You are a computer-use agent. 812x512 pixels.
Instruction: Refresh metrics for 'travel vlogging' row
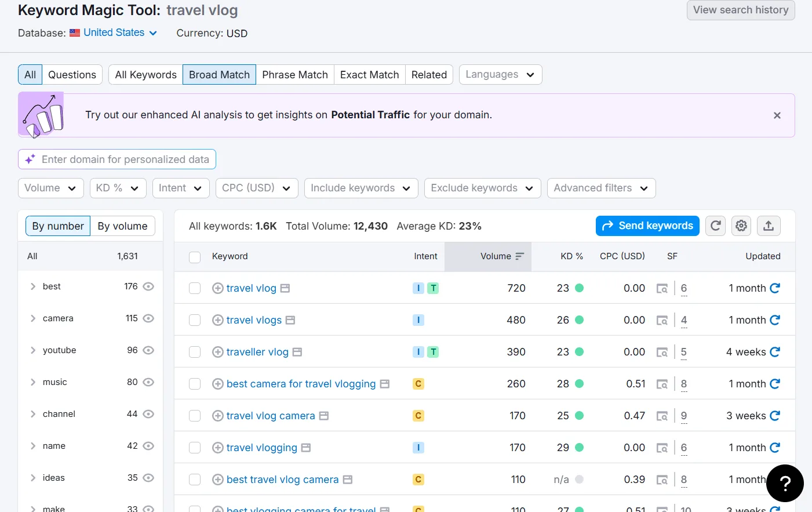click(775, 447)
